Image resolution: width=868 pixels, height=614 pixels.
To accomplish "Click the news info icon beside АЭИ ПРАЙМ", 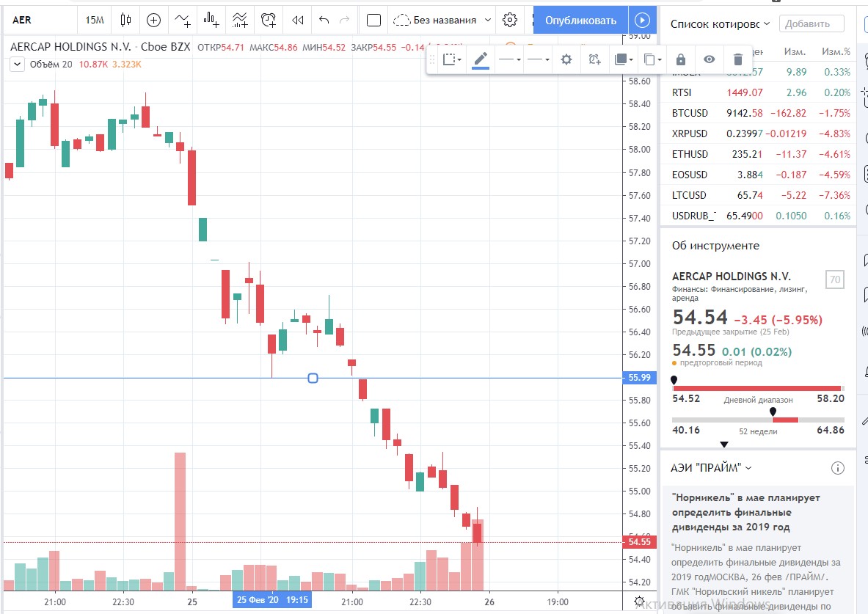I will coord(838,469).
